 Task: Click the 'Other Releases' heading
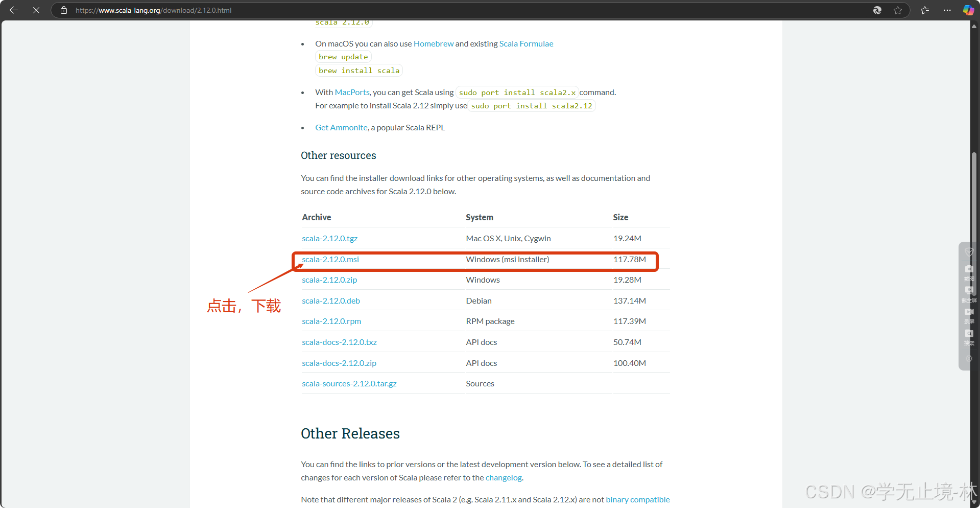(350, 433)
